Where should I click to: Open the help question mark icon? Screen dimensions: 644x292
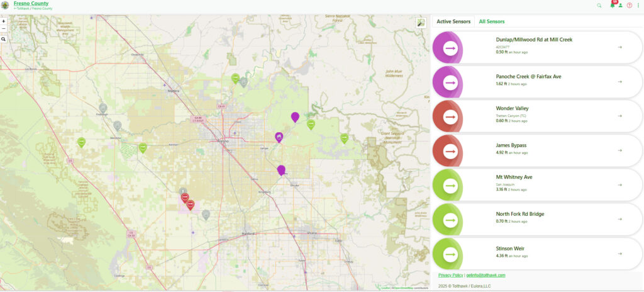coord(629,5)
